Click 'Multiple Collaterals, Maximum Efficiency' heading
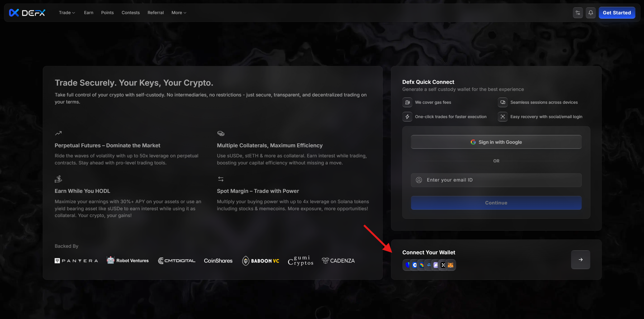Screen dimensions: 644x319 pos(270,145)
